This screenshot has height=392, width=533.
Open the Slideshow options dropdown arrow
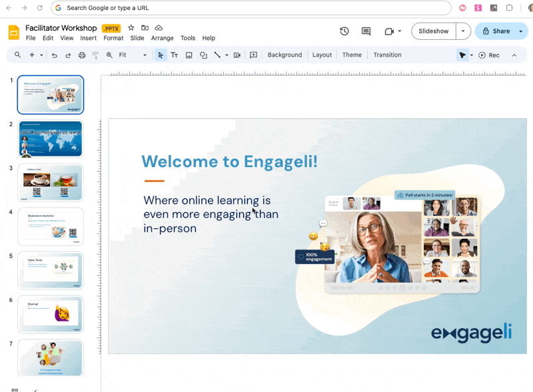(463, 31)
